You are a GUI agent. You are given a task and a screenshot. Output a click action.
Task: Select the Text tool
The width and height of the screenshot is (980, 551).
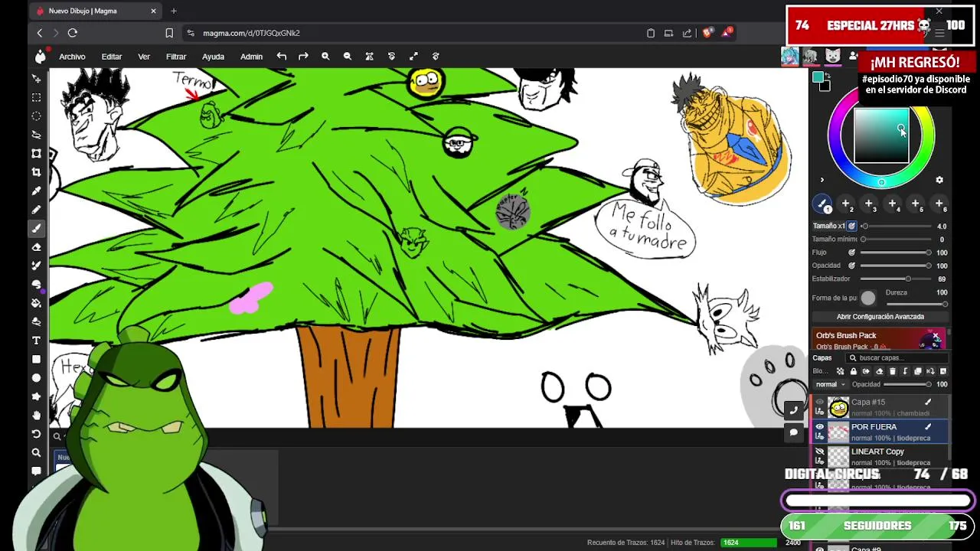(36, 341)
